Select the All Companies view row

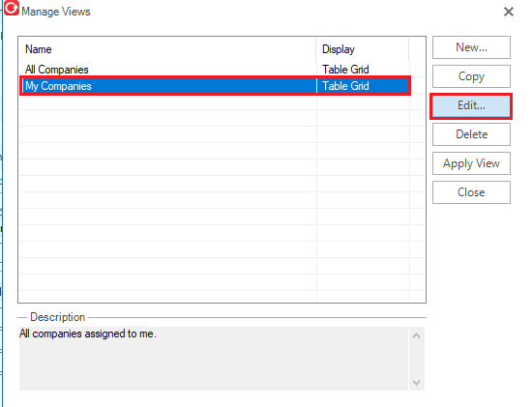pos(215,70)
